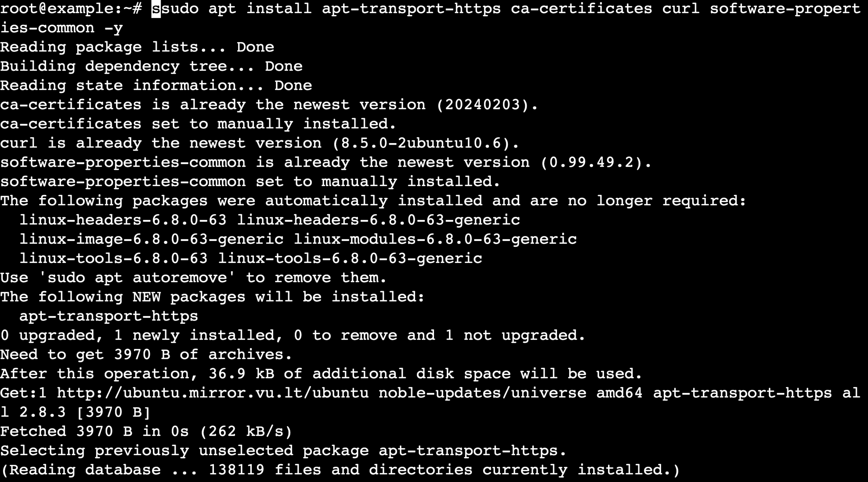
Task: Click the number 138119 in the database line
Action: [x=236, y=470]
